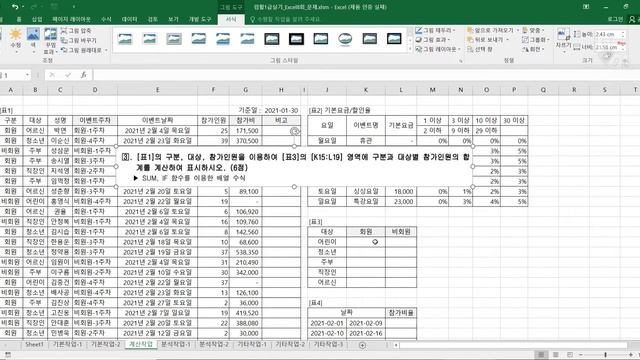This screenshot has width=640, height=360.
Task: Click the 171,500 value cell
Action: [x=245, y=131]
